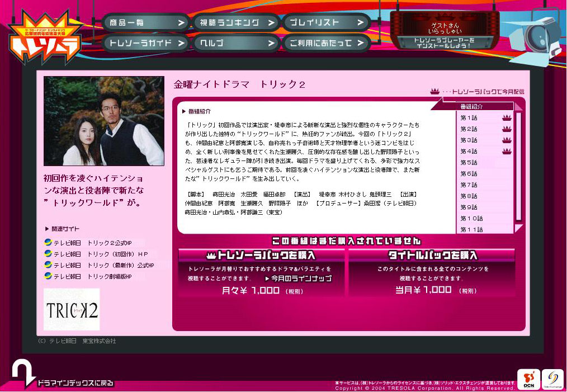Click the TRICK2 logo image
This screenshot has width=567, height=392.
(72, 309)
